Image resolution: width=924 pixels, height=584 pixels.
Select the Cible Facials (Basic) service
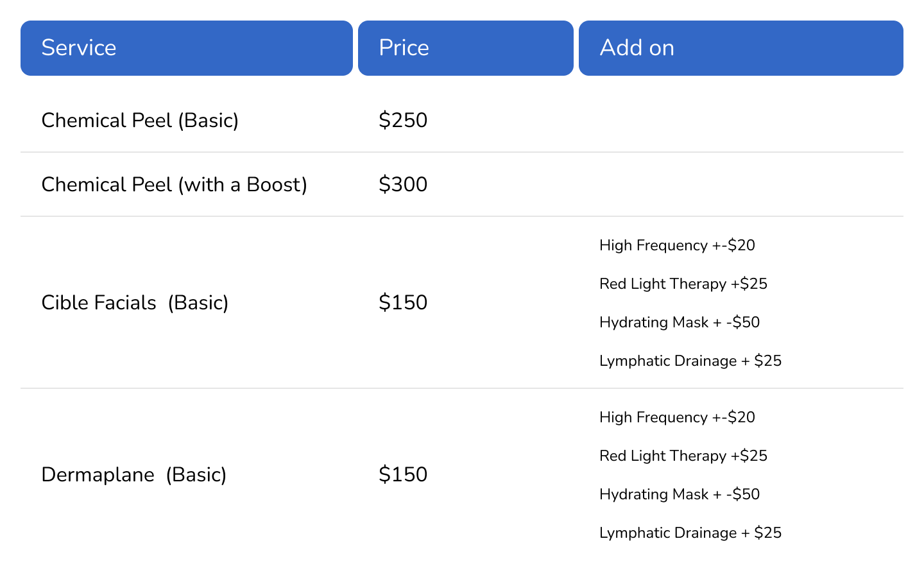click(x=135, y=302)
